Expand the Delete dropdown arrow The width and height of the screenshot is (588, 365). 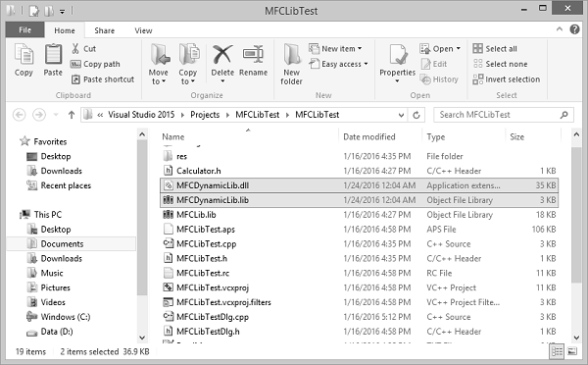tap(222, 81)
